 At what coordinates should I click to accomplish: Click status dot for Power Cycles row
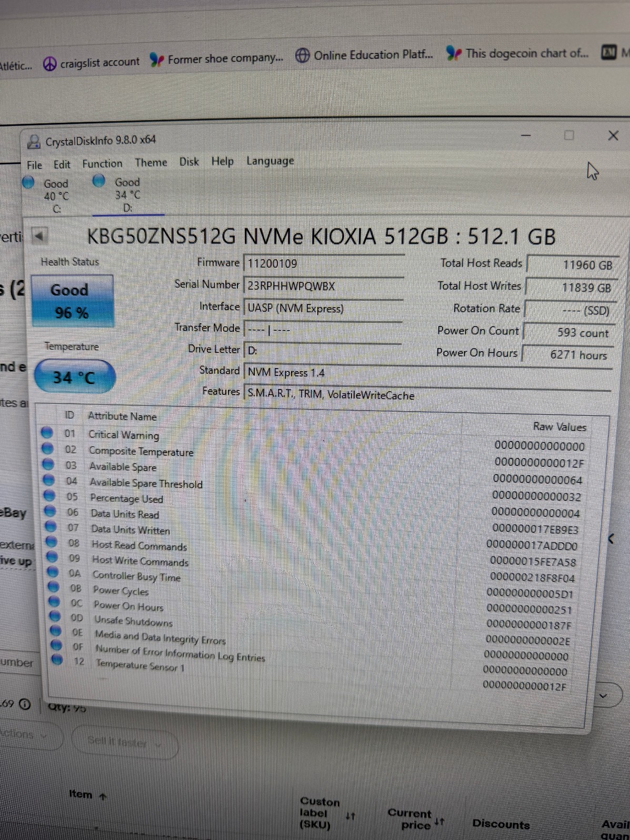click(x=54, y=586)
